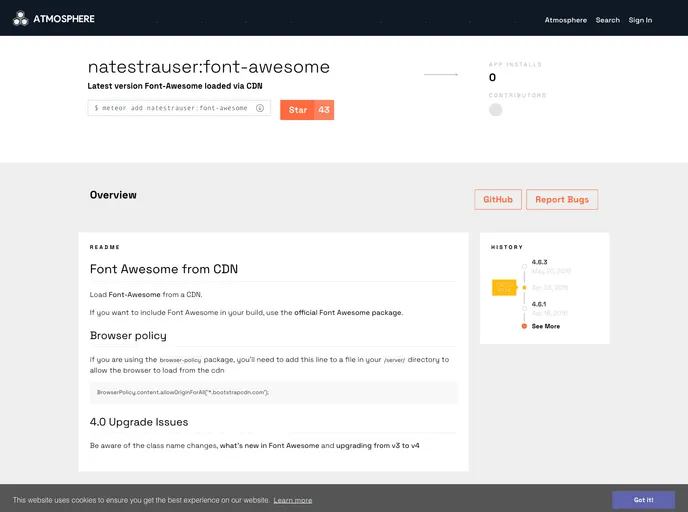
Task: Click version 4.6.3 label in History
Action: [539, 262]
